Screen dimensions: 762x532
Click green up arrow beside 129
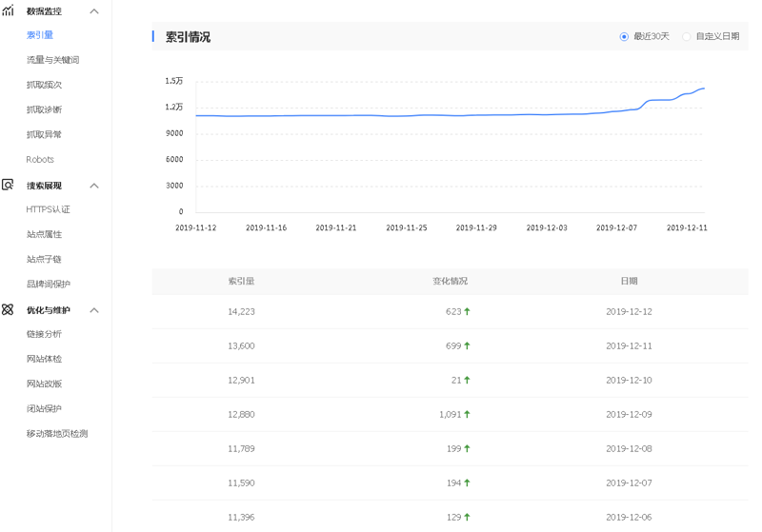[467, 517]
